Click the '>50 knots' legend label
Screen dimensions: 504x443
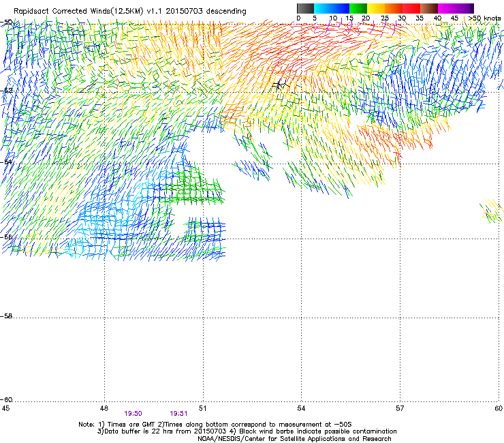pyautogui.click(x=484, y=18)
